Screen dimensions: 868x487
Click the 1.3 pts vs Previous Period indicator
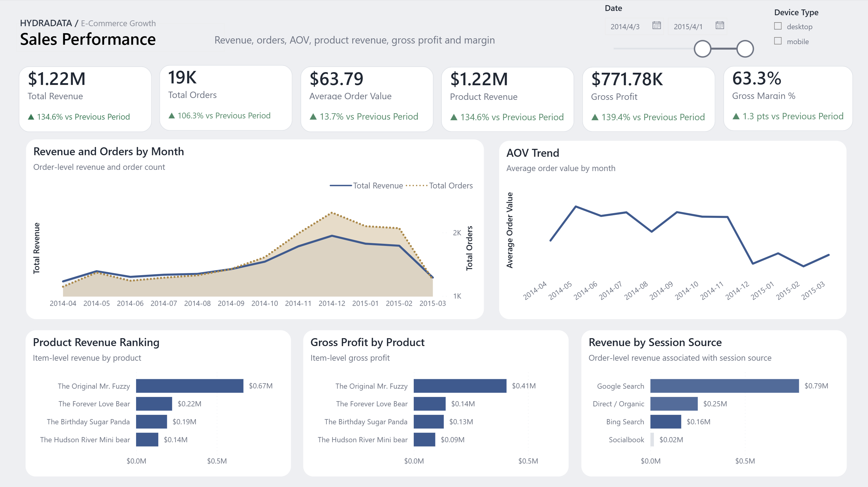point(788,116)
